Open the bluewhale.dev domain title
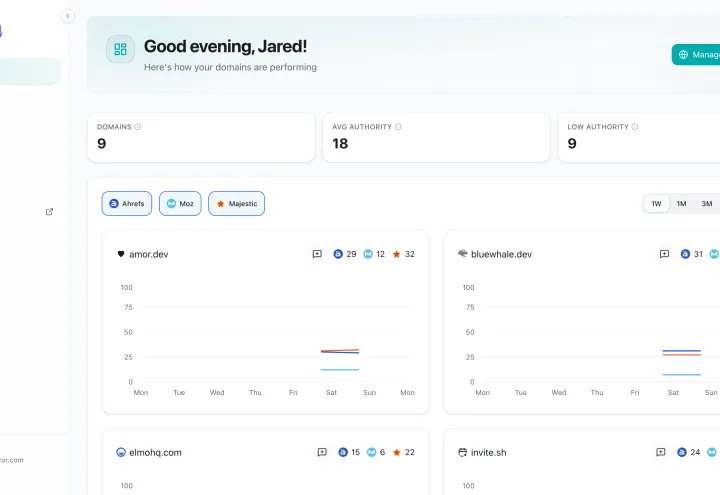The height and width of the screenshot is (495, 720). (x=501, y=254)
